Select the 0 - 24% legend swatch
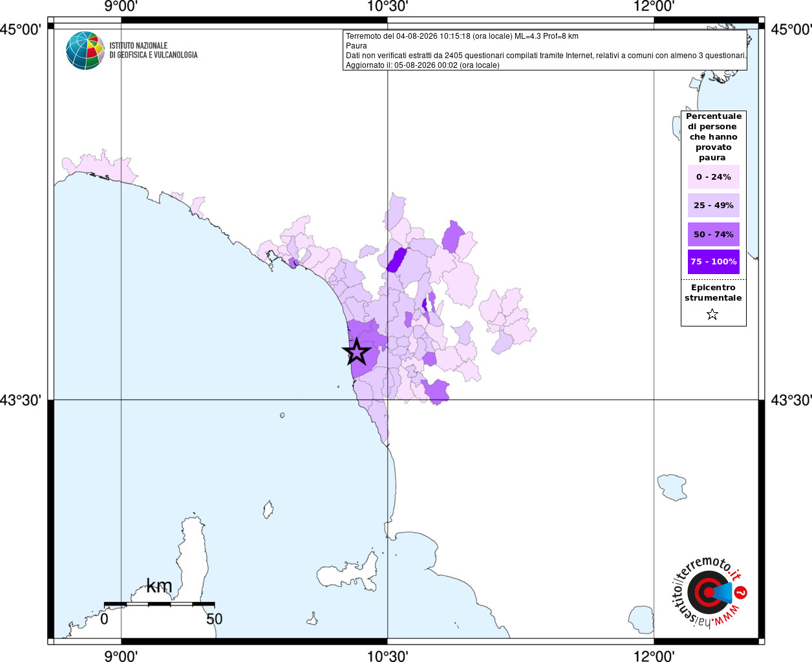This screenshot has height=662, width=812. tap(714, 176)
